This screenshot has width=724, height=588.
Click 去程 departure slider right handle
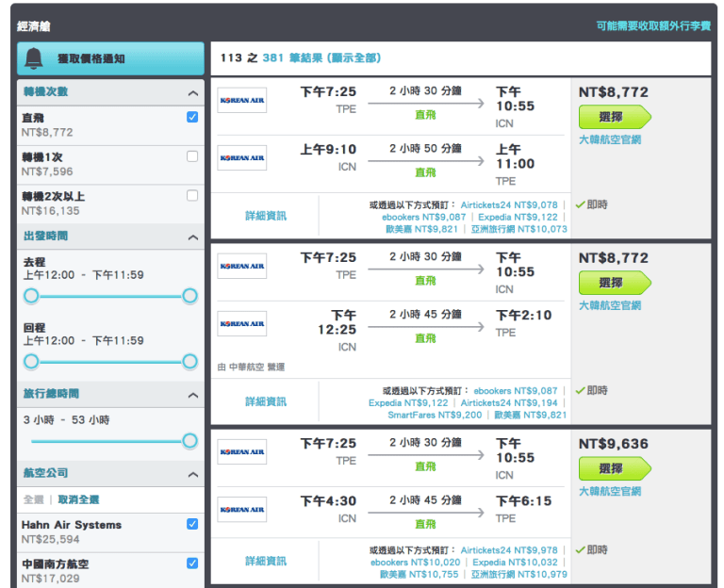pyautogui.click(x=189, y=296)
